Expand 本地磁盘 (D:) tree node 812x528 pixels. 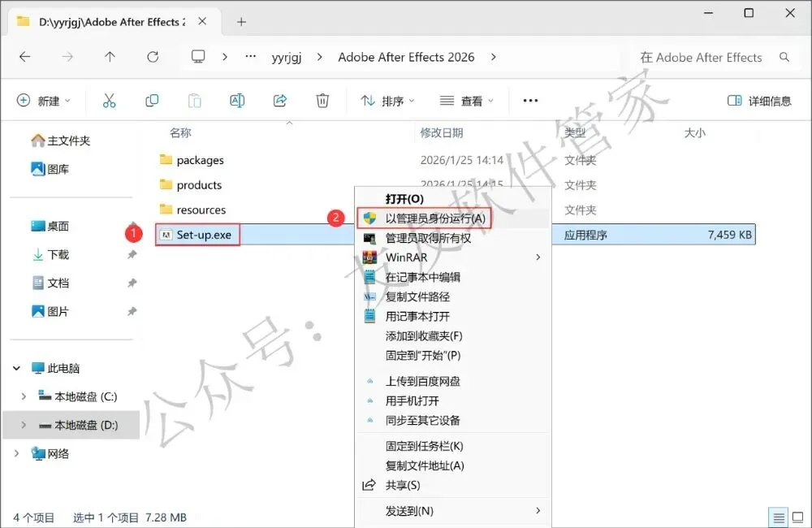tap(24, 425)
